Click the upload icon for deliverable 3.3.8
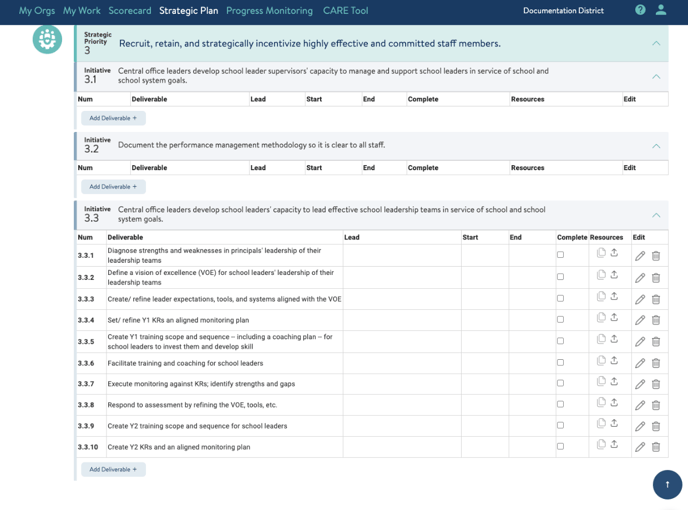 click(614, 403)
